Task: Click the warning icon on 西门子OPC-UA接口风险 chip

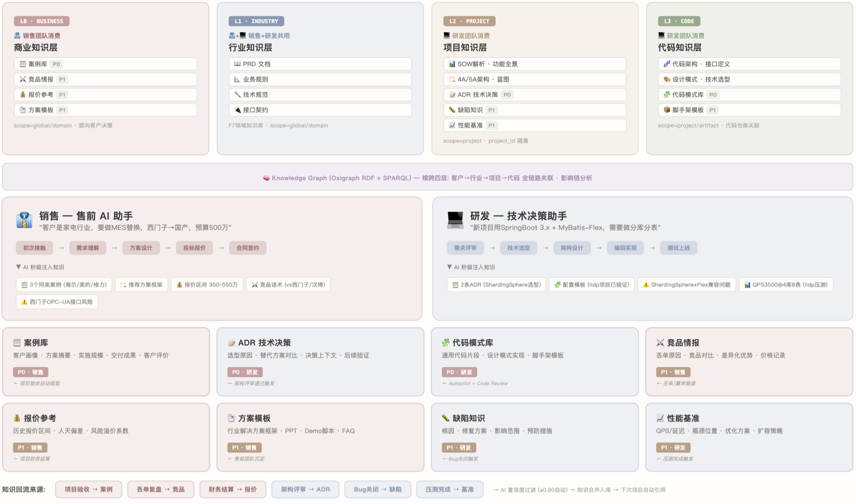Action: point(24,302)
